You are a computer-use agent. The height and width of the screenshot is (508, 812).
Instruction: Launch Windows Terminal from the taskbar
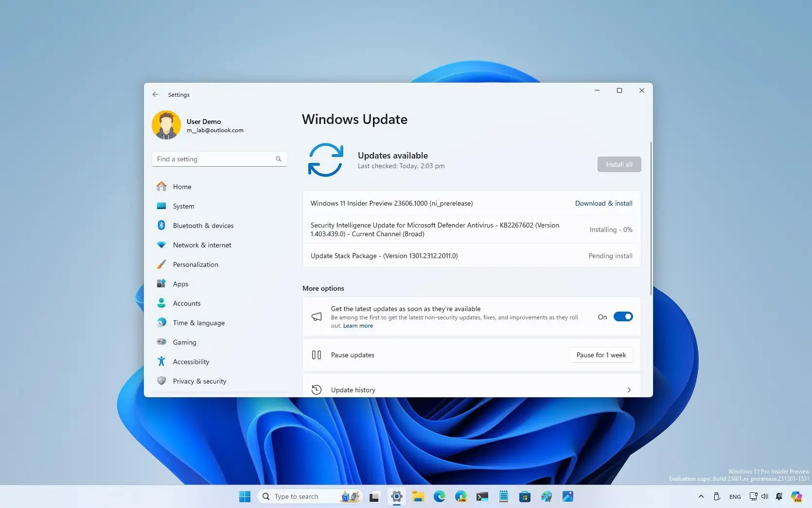coord(482,496)
